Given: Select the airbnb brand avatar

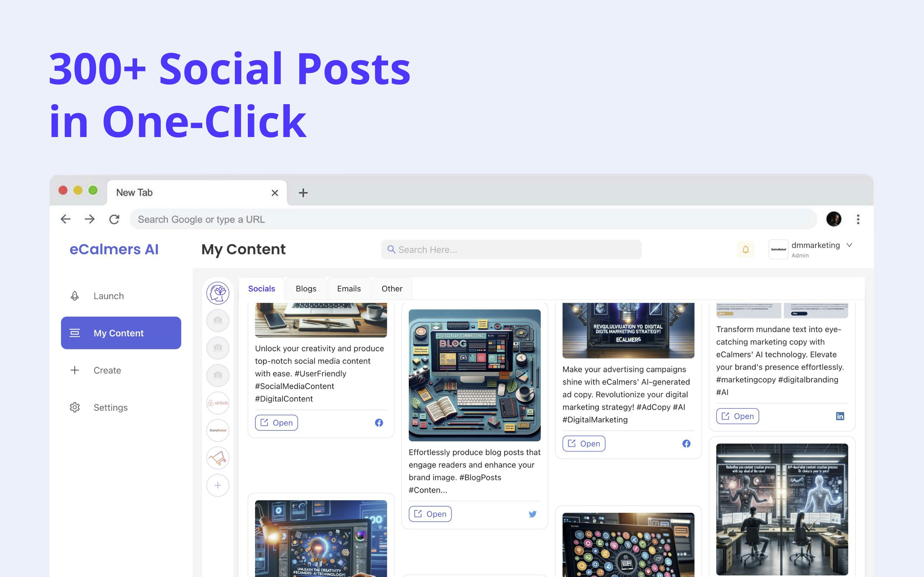Looking at the screenshot, I should point(218,403).
